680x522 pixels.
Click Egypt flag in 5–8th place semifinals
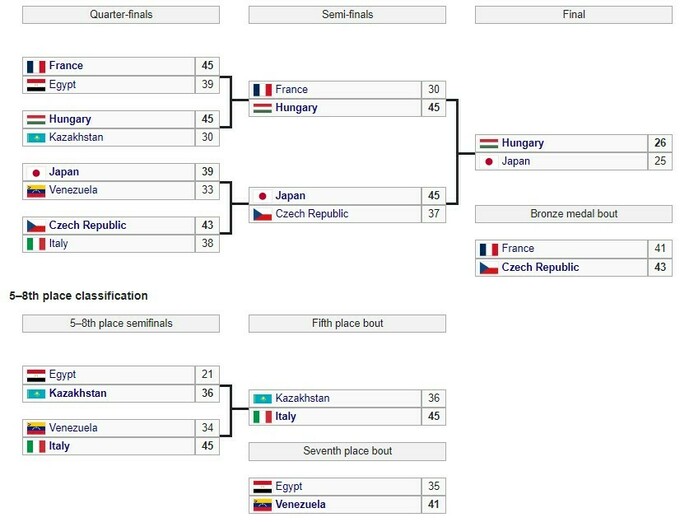pyautogui.click(x=35, y=375)
